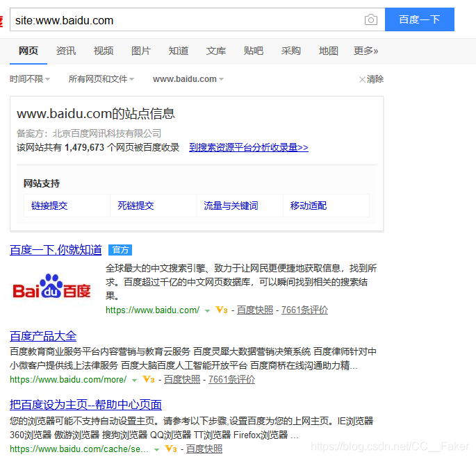This screenshot has width=476, height=459.
Task: Click the https://www.baidu.com/cache/se... URL
Action: pos(79,449)
